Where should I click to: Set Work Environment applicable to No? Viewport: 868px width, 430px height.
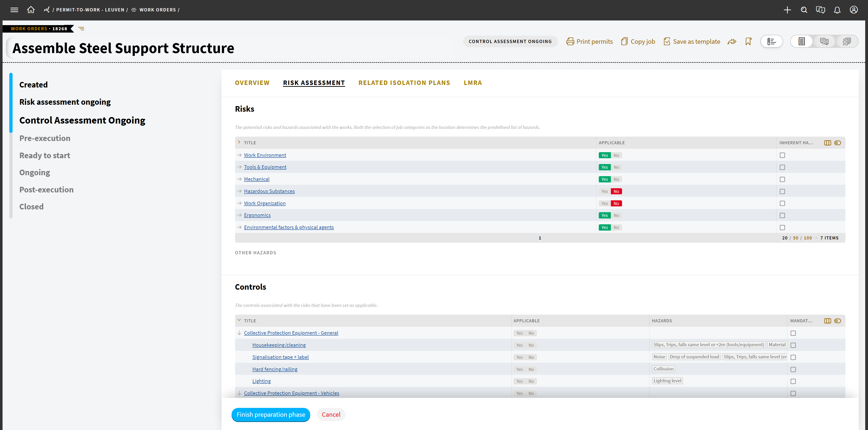pos(616,155)
